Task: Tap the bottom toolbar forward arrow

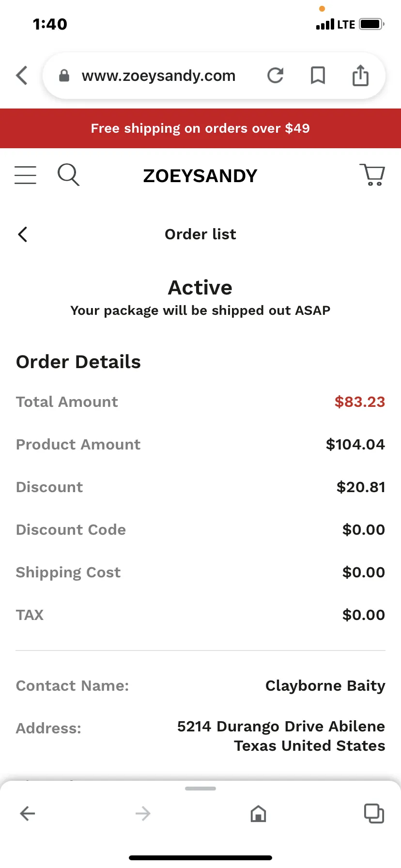Action: point(143,813)
